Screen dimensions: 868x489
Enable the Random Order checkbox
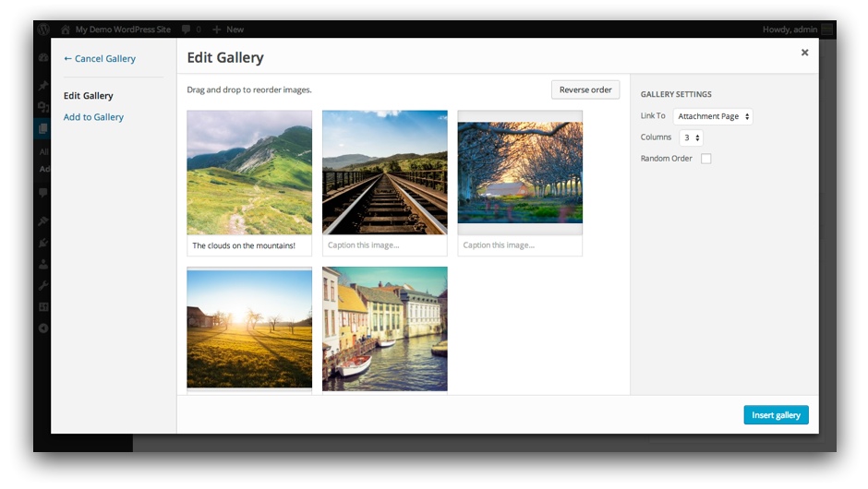(x=705, y=159)
